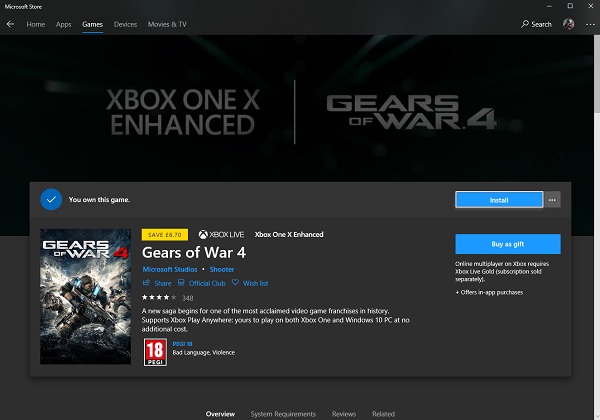Image resolution: width=600 pixels, height=420 pixels.
Task: Click the Gears of War 4 title heading
Action: tap(194, 253)
